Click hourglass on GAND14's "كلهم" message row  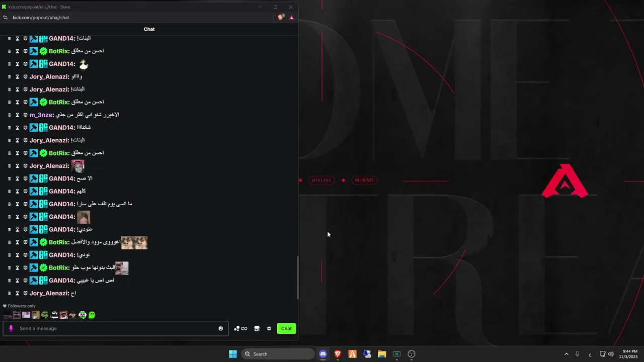[x=17, y=192]
